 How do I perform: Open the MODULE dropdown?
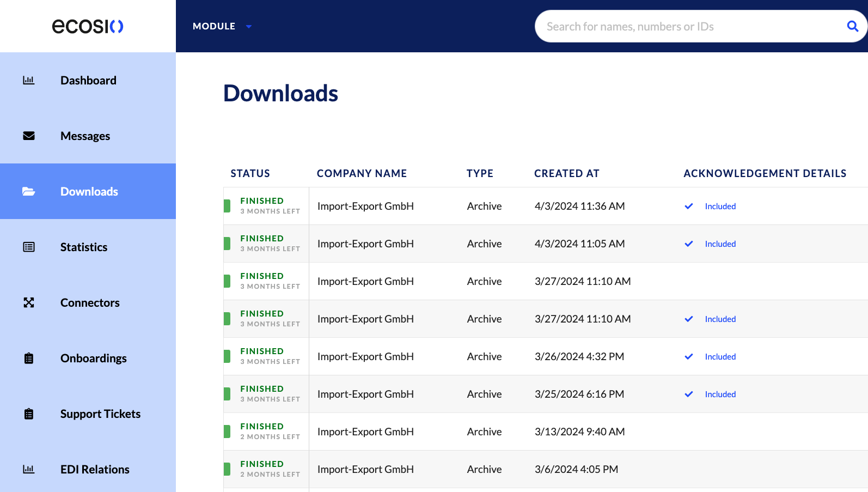click(x=222, y=26)
